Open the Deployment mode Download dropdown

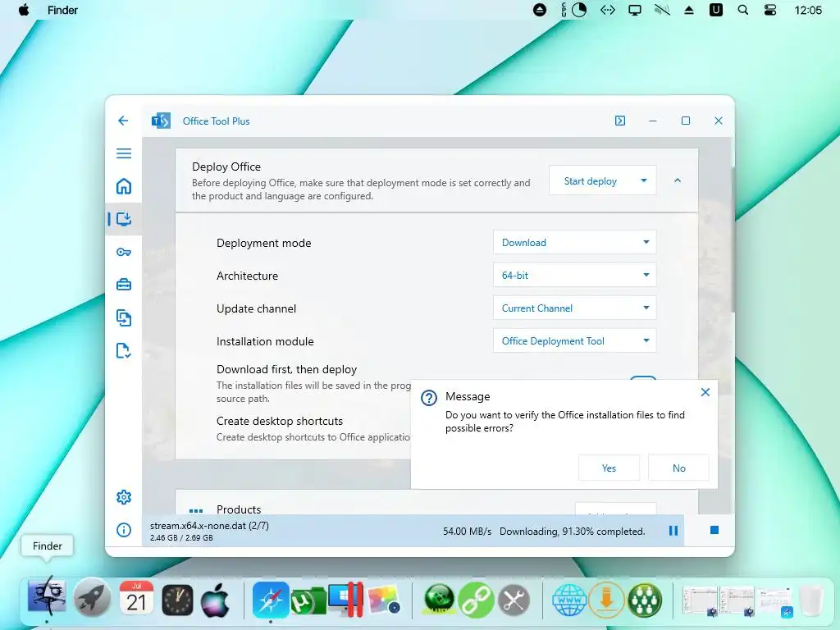574,242
